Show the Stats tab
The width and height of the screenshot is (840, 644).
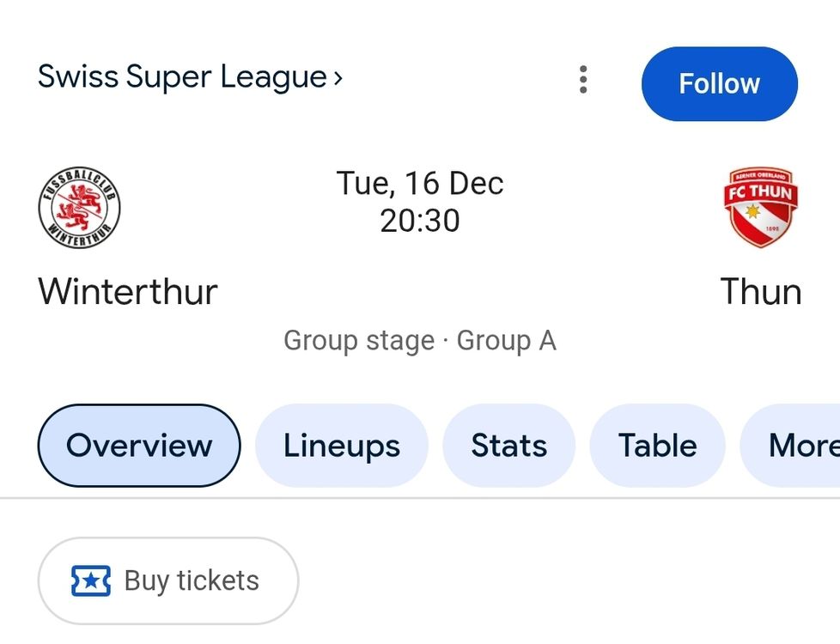click(x=508, y=446)
